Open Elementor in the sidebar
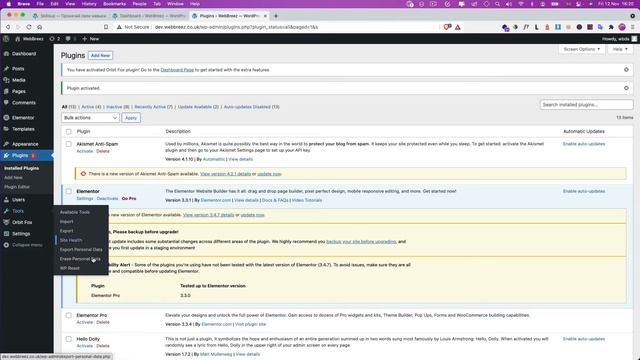 coord(23,118)
